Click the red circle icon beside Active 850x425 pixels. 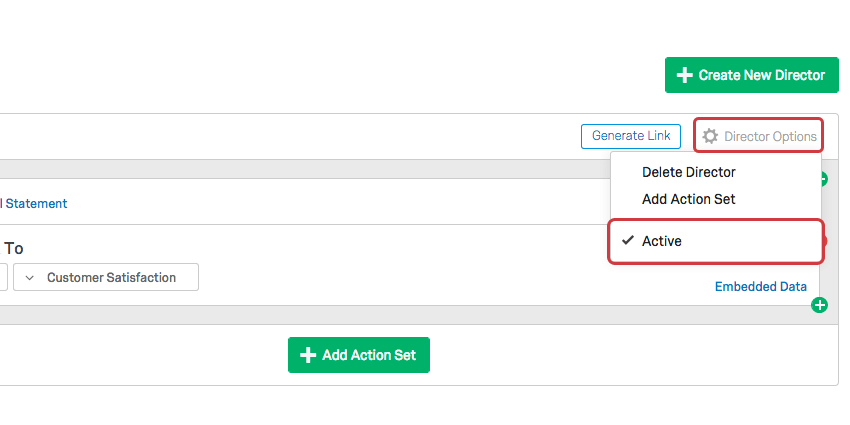825,241
